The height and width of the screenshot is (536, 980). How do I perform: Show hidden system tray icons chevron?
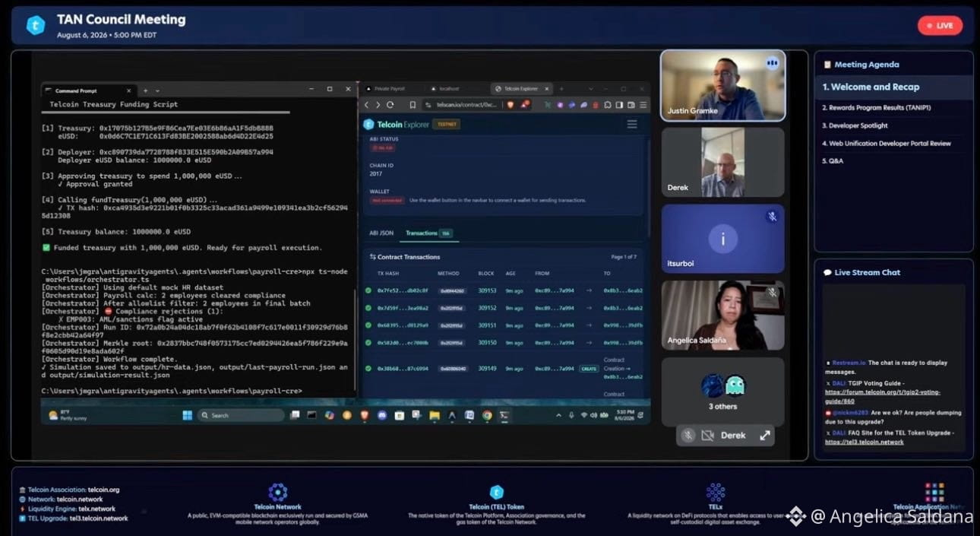click(558, 415)
